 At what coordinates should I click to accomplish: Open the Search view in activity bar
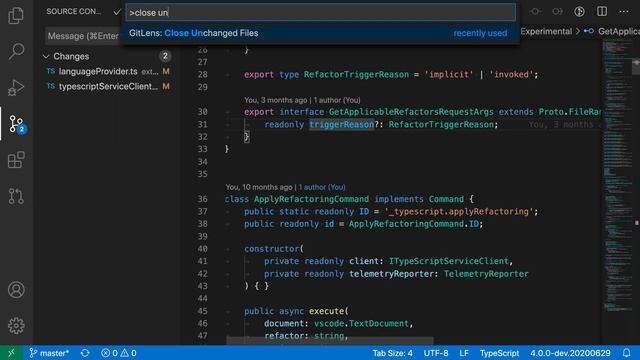(x=16, y=51)
